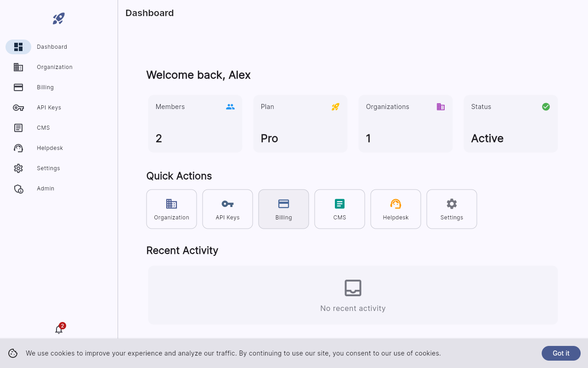Viewport: 588px width, 368px height.
Task: Open Billing from the sidebar
Action: (45, 87)
